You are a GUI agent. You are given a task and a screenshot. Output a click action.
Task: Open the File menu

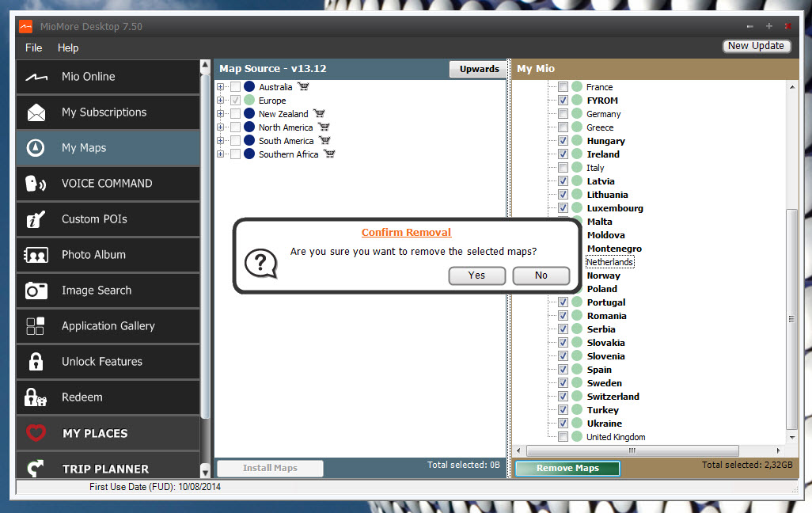tap(34, 47)
